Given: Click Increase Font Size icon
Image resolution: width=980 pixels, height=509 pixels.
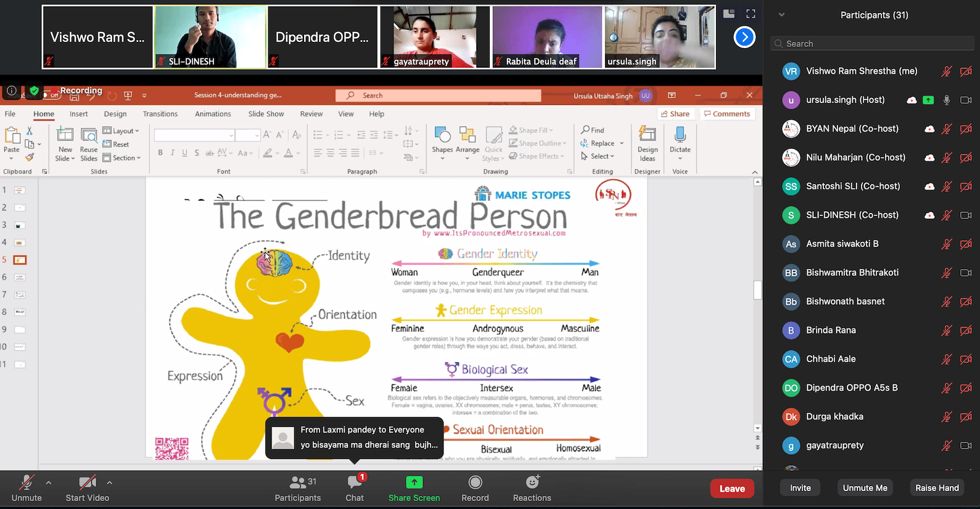Looking at the screenshot, I should coord(267,134).
